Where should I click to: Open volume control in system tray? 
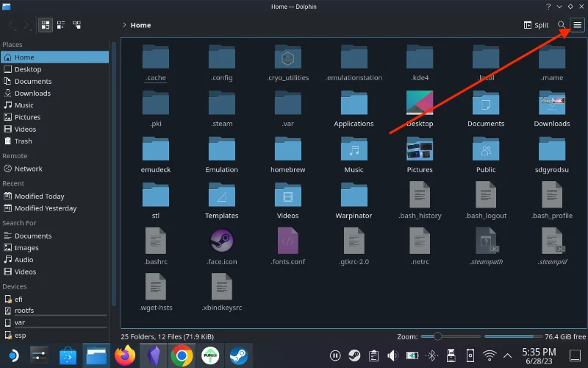point(392,355)
